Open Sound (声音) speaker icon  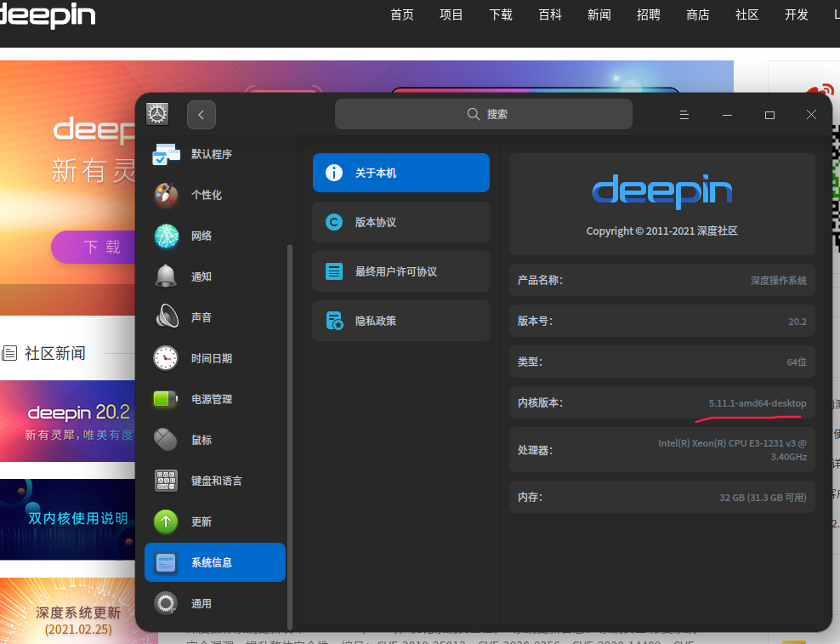point(166,317)
